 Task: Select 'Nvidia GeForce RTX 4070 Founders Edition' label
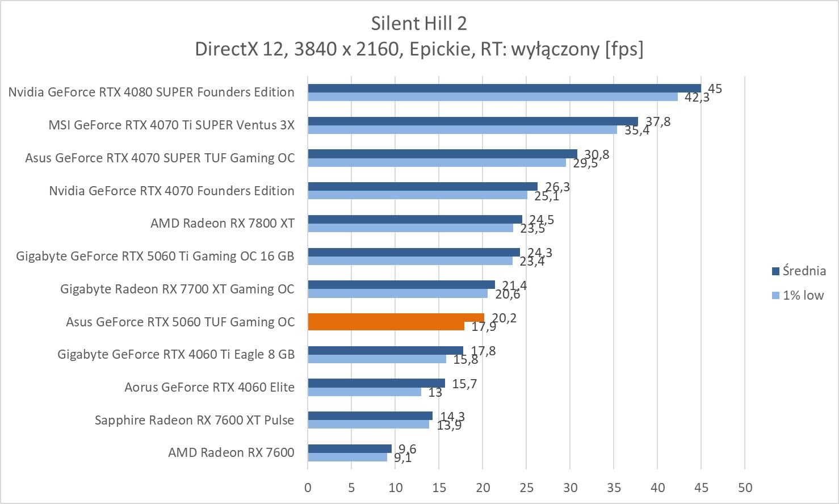pos(171,191)
